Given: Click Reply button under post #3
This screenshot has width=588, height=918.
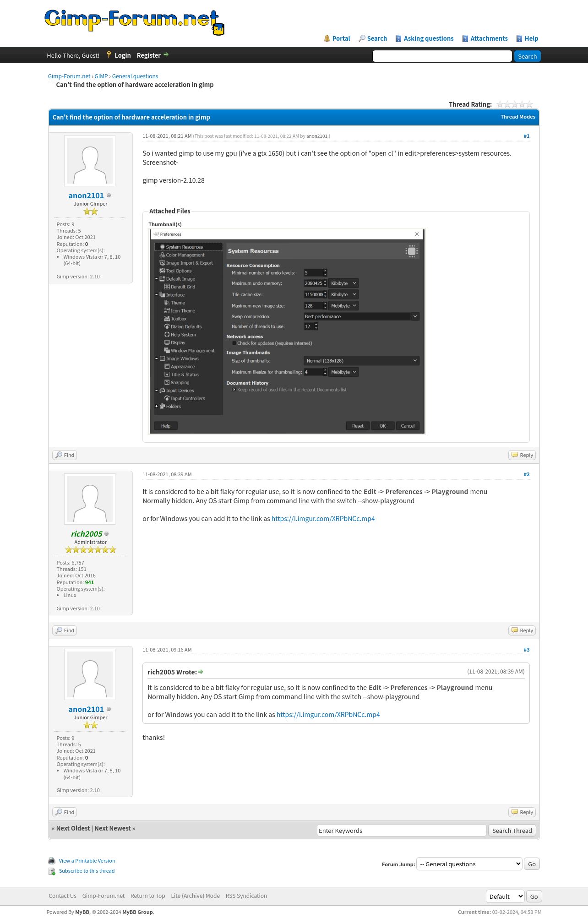Looking at the screenshot, I should coord(522,812).
